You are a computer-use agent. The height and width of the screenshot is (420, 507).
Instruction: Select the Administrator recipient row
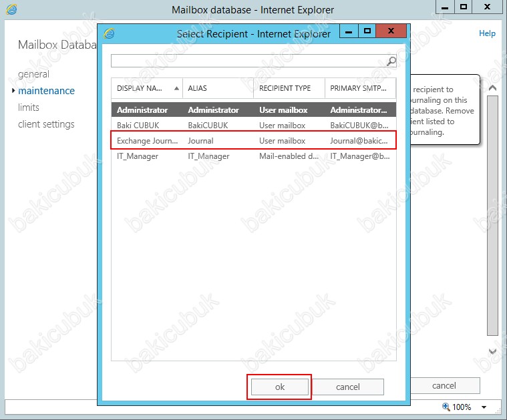[x=253, y=110]
